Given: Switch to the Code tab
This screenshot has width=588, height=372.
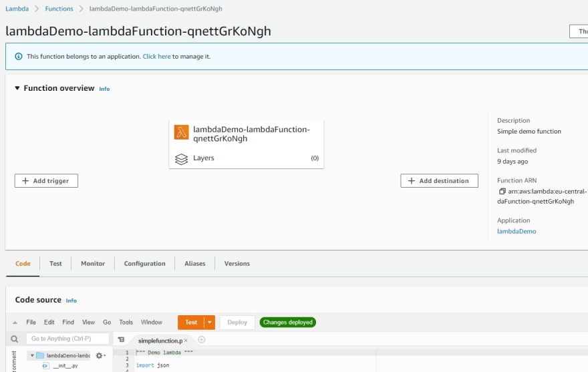Looking at the screenshot, I should [x=23, y=264].
